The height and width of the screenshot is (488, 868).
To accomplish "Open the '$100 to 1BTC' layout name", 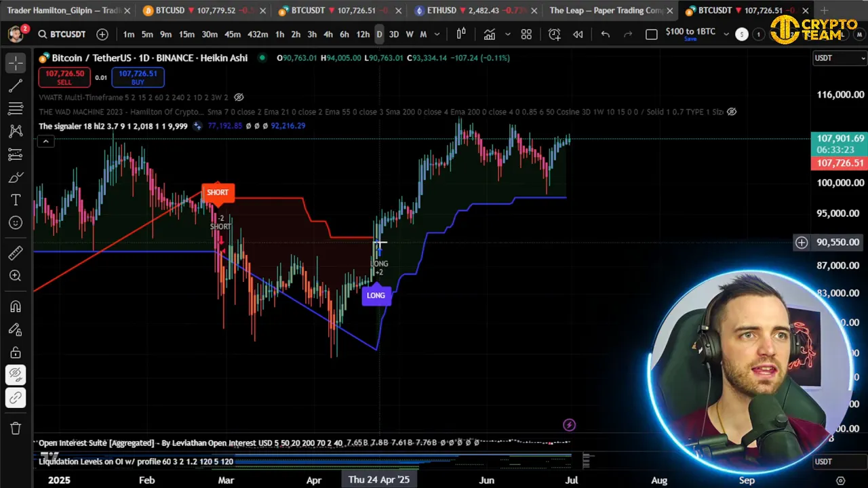I will 690,32.
